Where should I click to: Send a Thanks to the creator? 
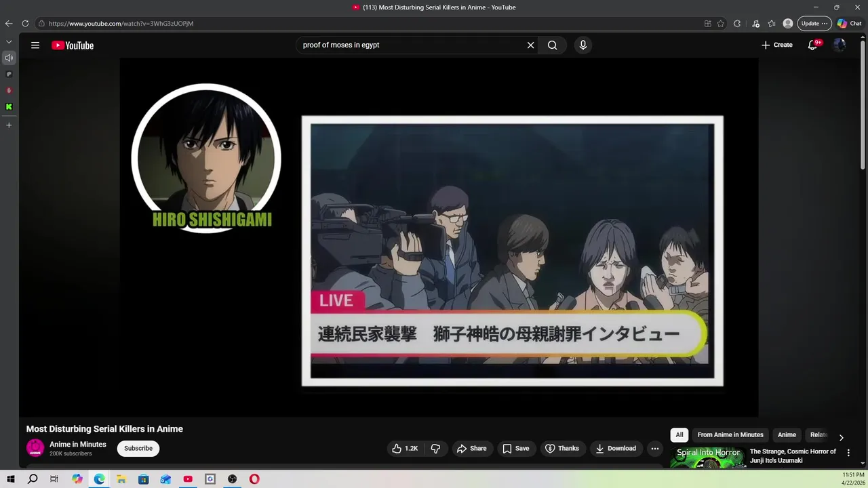pyautogui.click(x=562, y=449)
